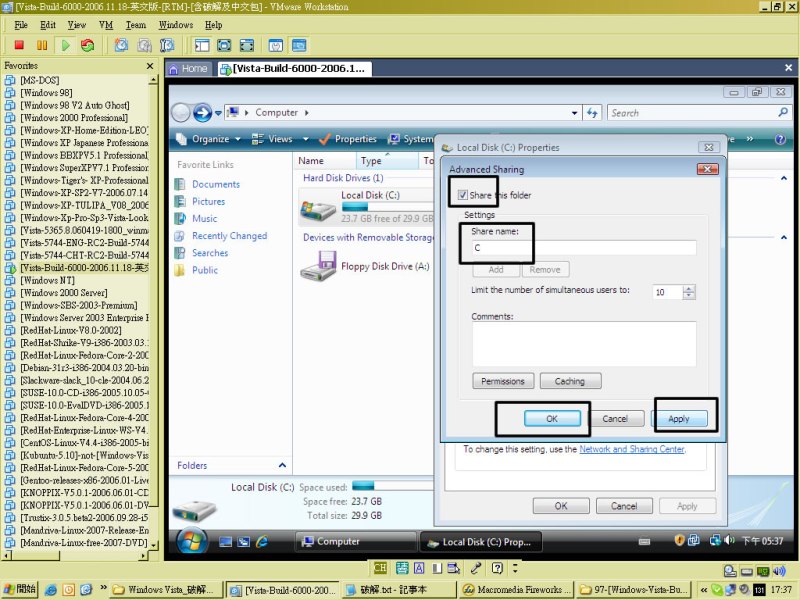Click the host Start button

[x=19, y=590]
